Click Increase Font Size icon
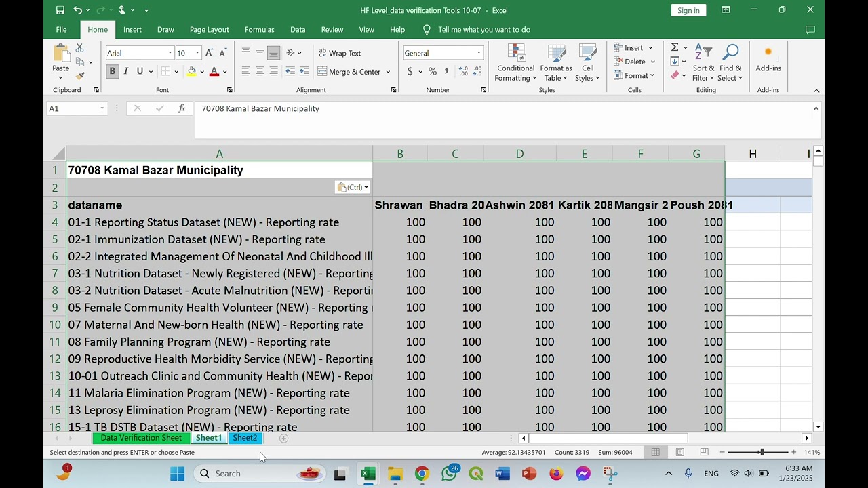 coord(209,53)
